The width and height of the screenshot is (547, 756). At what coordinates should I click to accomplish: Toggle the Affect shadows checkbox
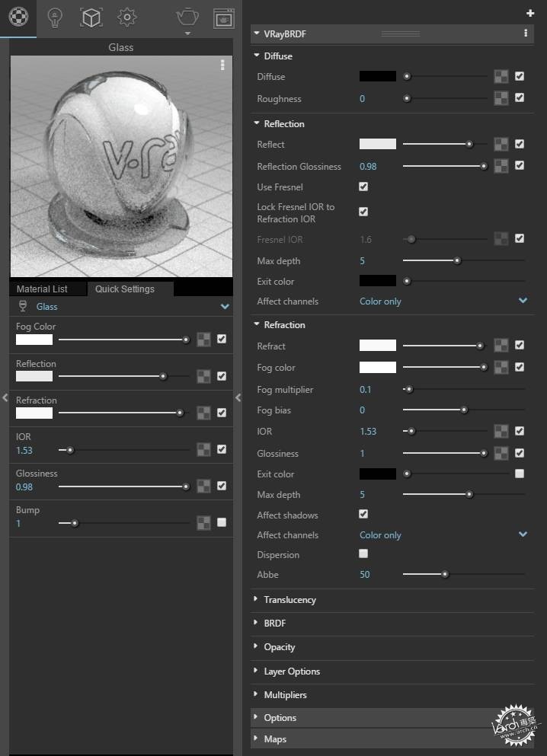pyautogui.click(x=363, y=514)
